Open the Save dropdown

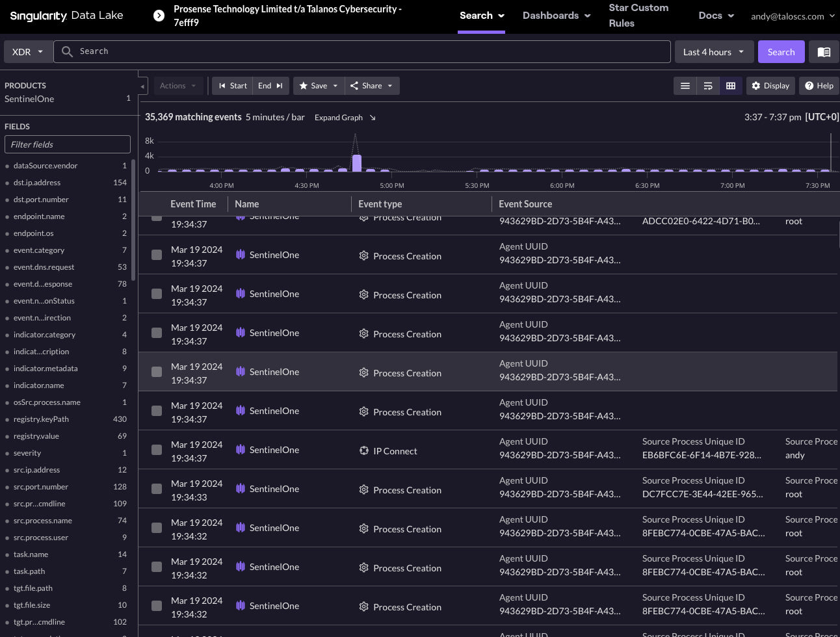coord(319,86)
